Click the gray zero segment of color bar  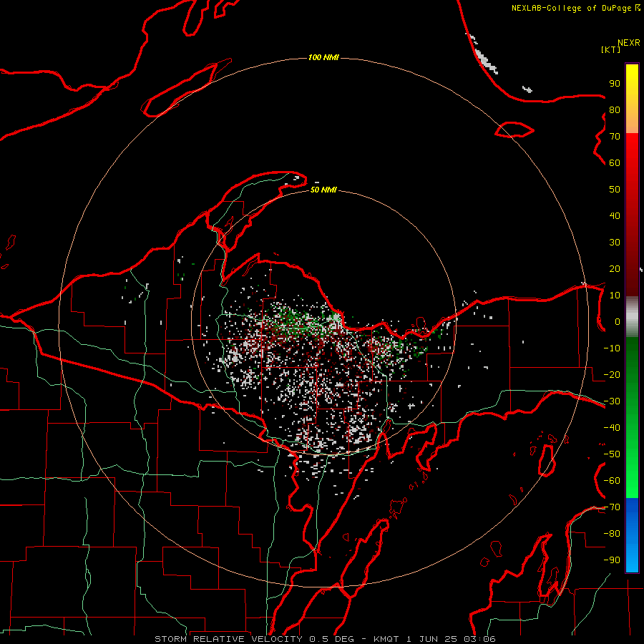[x=632, y=317]
